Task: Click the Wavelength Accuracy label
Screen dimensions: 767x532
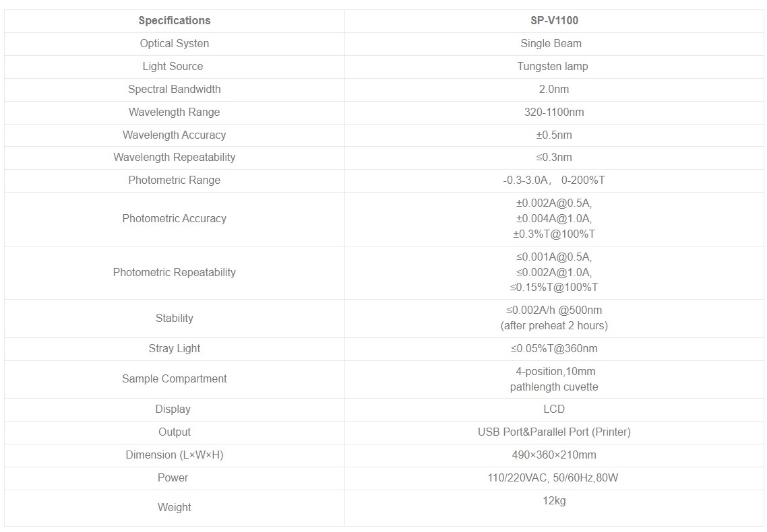Action: (175, 135)
